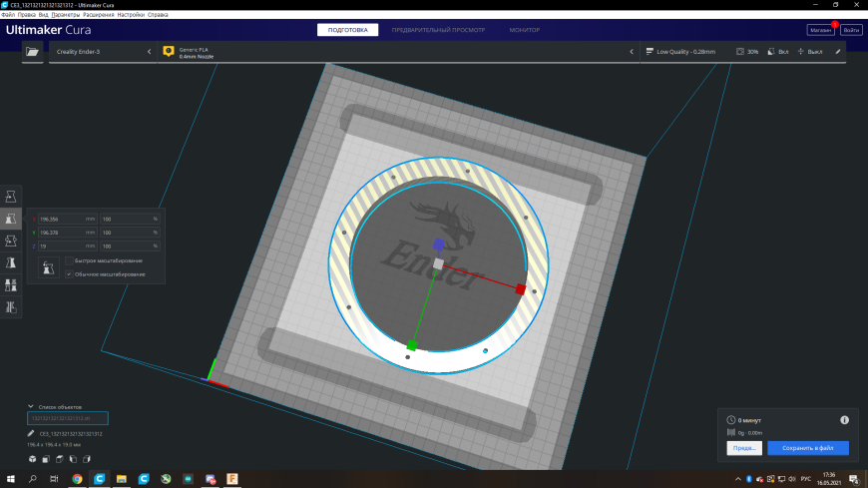Viewport: 868px width, 488px height.
Task: Select the Support Blocker tool
Action: coord(11,306)
